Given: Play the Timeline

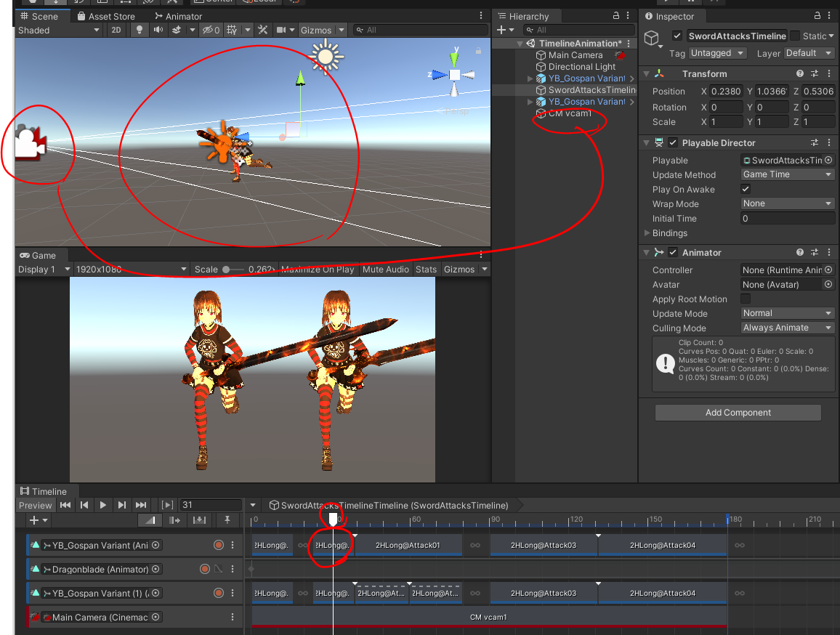Looking at the screenshot, I should 103,505.
